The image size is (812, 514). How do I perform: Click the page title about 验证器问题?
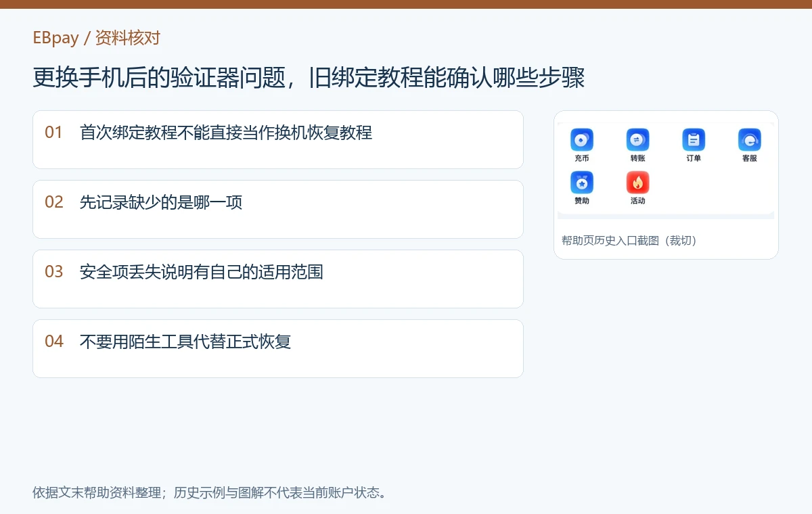click(309, 78)
